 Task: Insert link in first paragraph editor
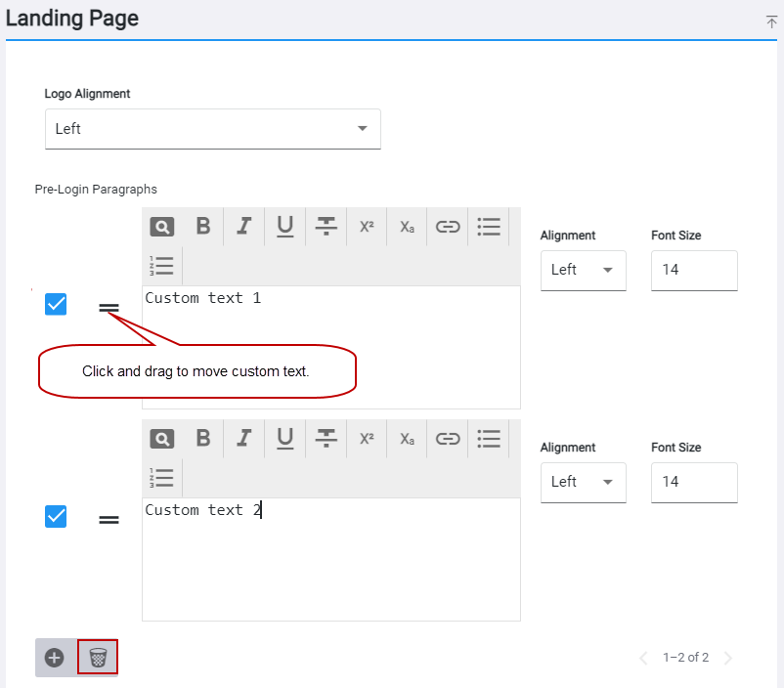[x=448, y=227]
